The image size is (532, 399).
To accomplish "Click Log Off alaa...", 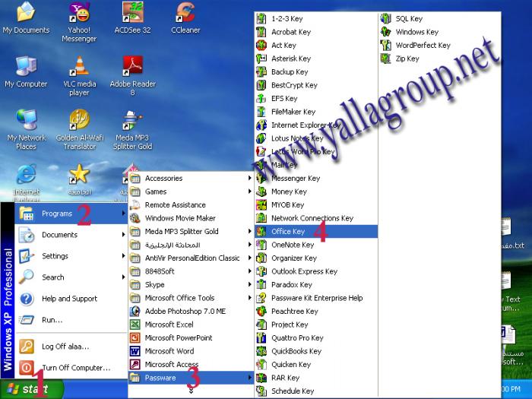I will coord(71,347).
